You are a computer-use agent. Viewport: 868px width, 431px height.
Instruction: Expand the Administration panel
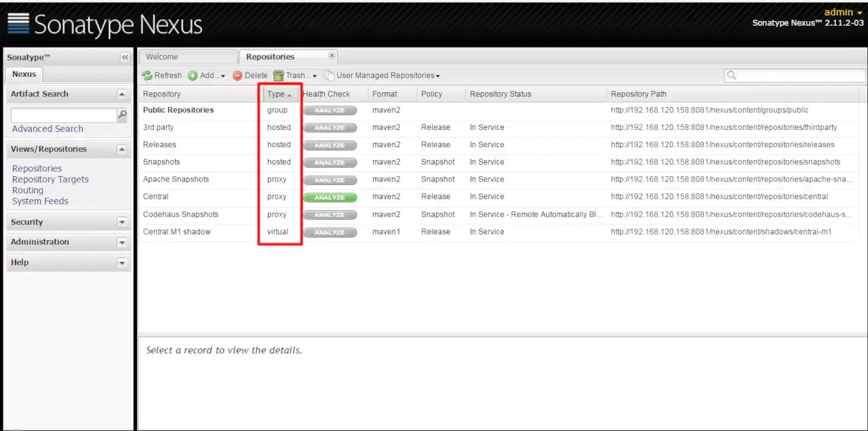click(x=122, y=242)
